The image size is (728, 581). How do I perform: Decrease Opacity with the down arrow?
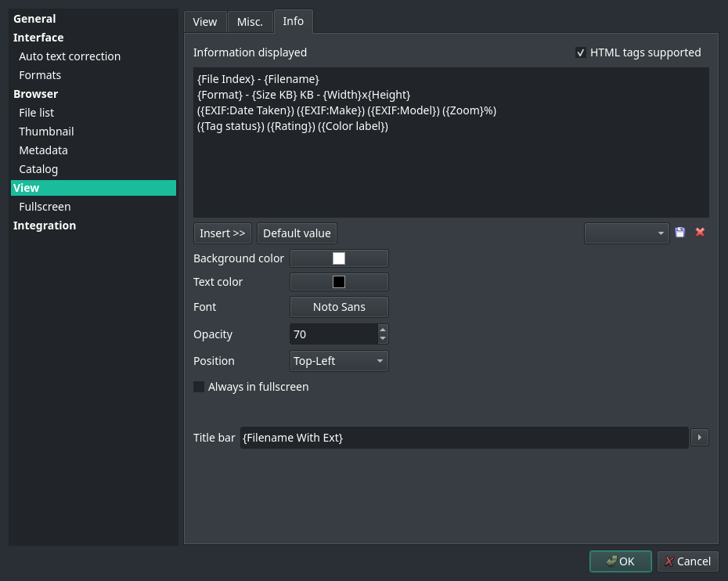(383, 339)
